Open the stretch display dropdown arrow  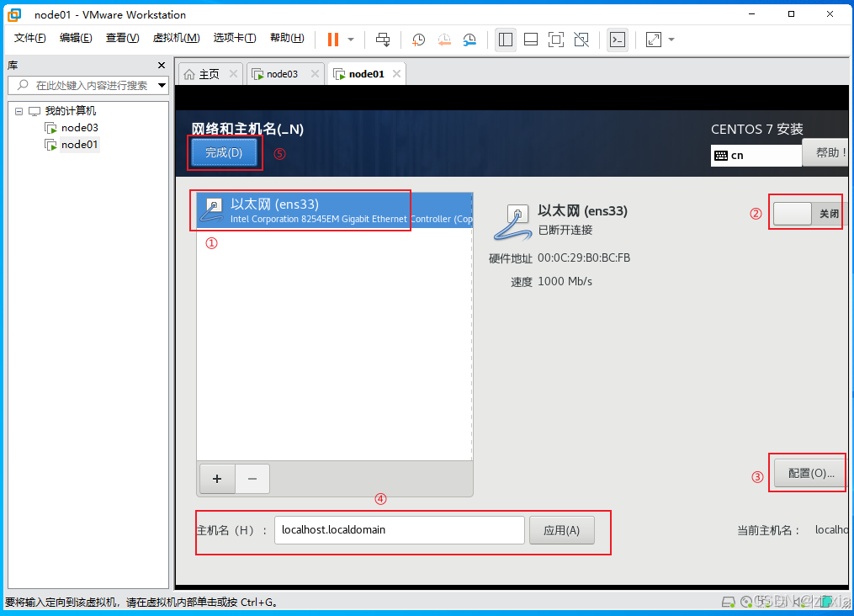pyautogui.click(x=671, y=40)
